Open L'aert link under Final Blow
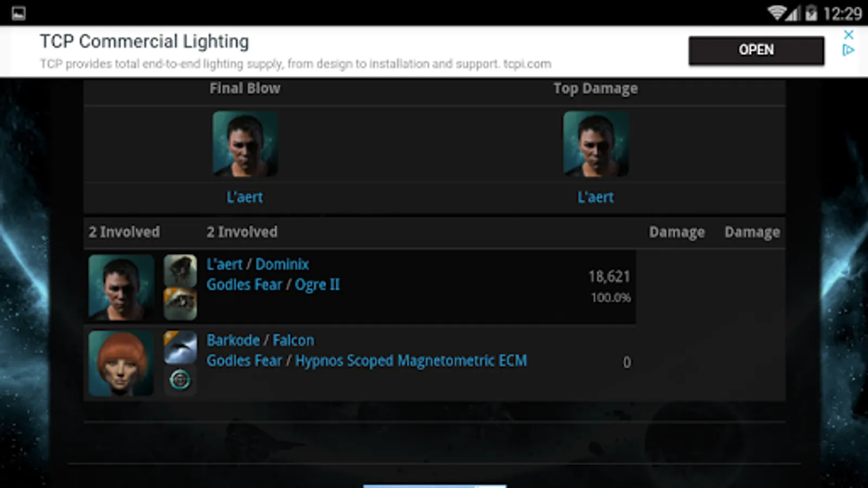The height and width of the screenshot is (488, 868). click(x=245, y=197)
